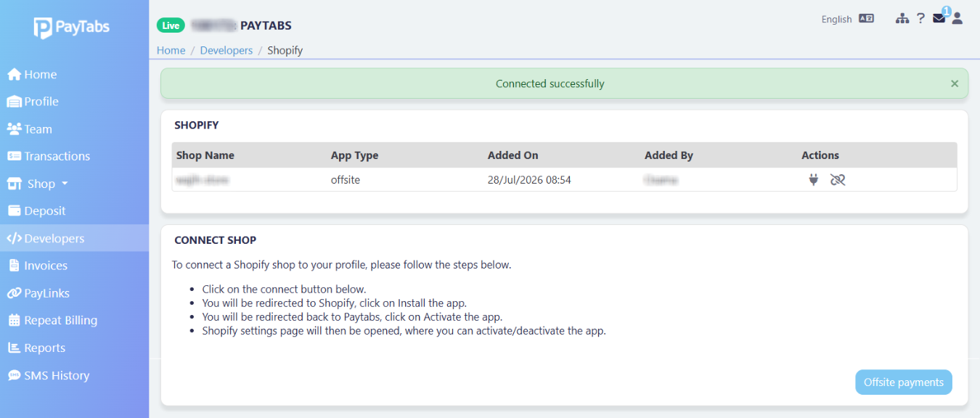Open Transactions in the sidebar
The width and height of the screenshot is (980, 418).
[x=74, y=156]
